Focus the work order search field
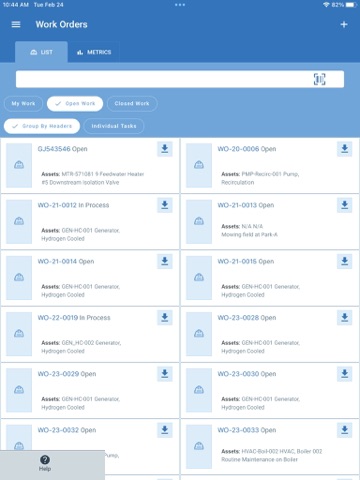The width and height of the screenshot is (360, 480). point(180,79)
